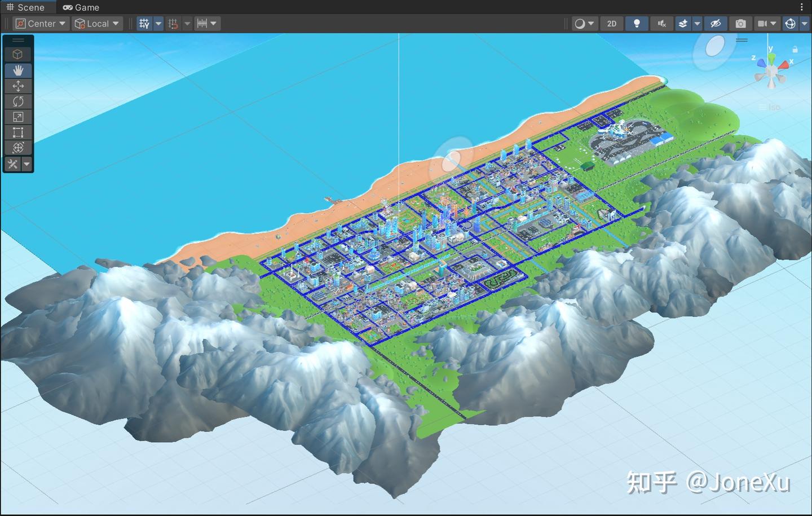812x516 pixels.
Task: Toggle scene lighting with the light bulb
Action: pyautogui.click(x=637, y=23)
